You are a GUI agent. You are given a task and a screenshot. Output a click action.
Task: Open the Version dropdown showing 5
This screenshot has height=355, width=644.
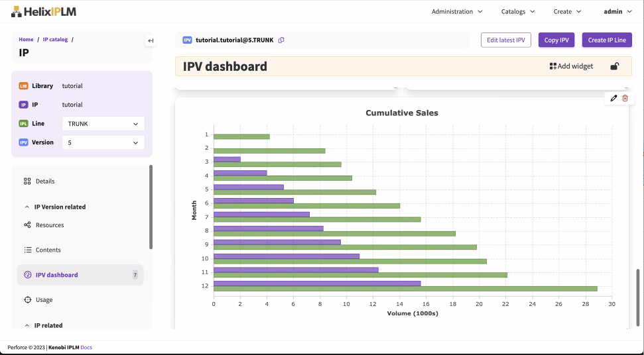tap(103, 142)
